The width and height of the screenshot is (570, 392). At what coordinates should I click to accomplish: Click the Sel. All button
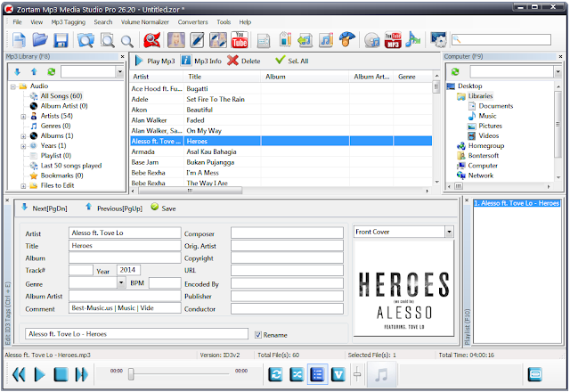[292, 61]
